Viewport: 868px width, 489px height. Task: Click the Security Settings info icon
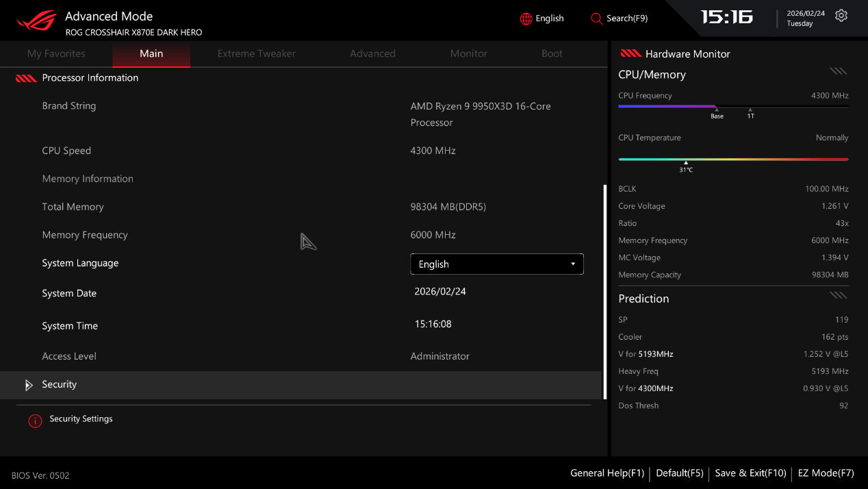tap(35, 421)
